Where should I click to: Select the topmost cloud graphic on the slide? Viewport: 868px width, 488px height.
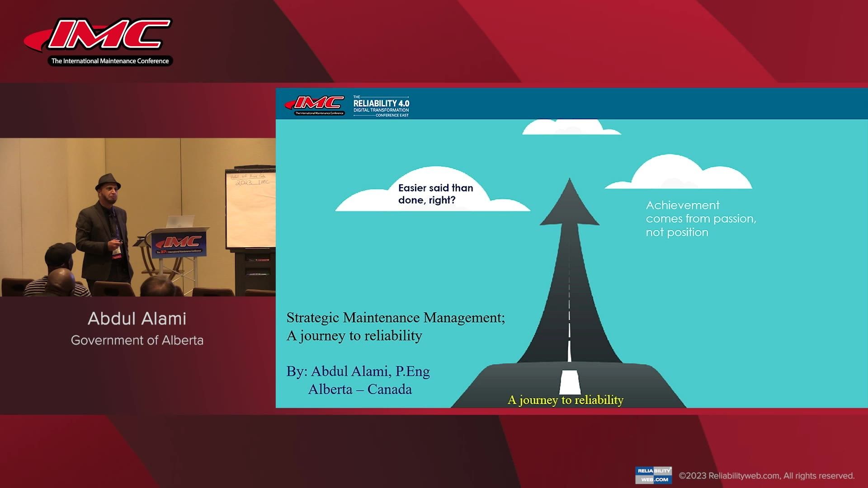tap(565, 127)
